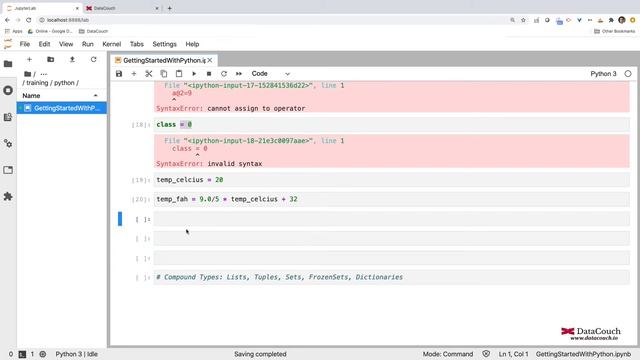Copy the selected cells
Viewport: 640px width, 360px height.
[164, 74]
